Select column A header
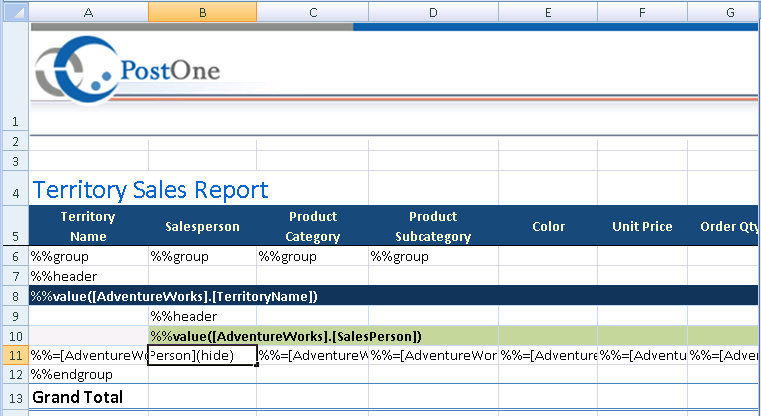This screenshot has height=416, width=761. (x=88, y=12)
